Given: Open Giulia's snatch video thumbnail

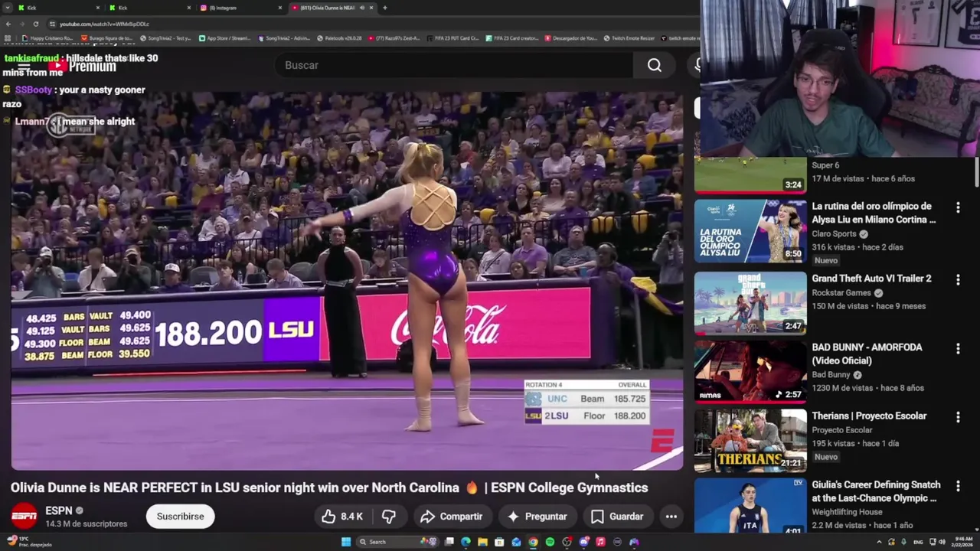Looking at the screenshot, I should pyautogui.click(x=750, y=506).
